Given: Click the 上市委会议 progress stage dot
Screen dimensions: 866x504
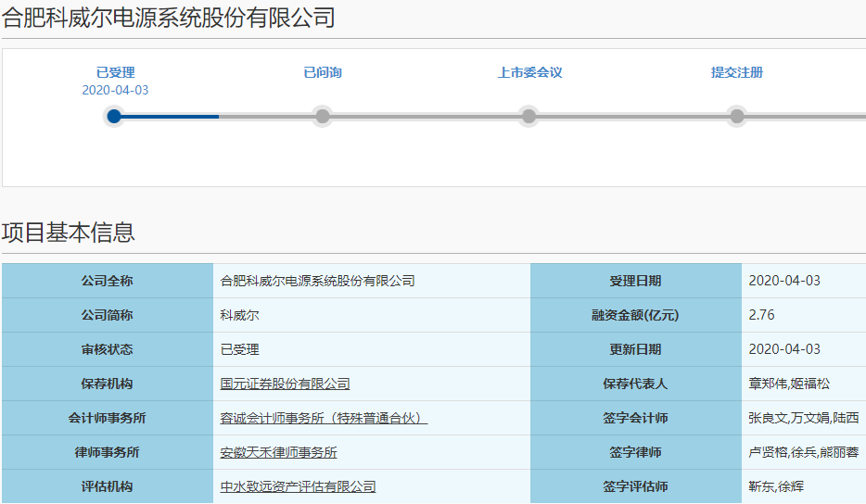Looking at the screenshot, I should 529,116.
